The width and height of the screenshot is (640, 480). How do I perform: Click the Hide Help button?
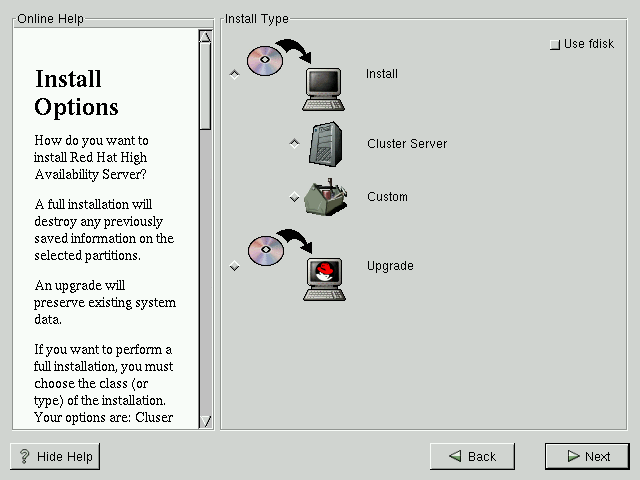(55, 456)
